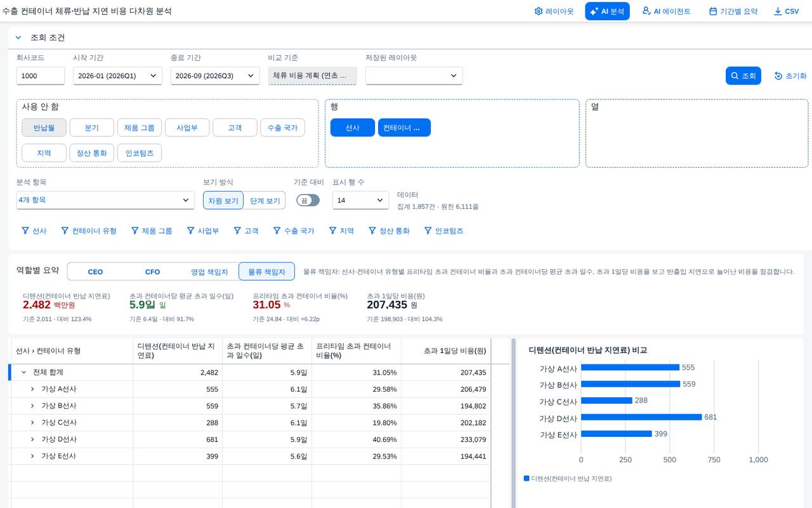Switch to the 물류 책임자 tab
This screenshot has width=812, height=508.
266,272
